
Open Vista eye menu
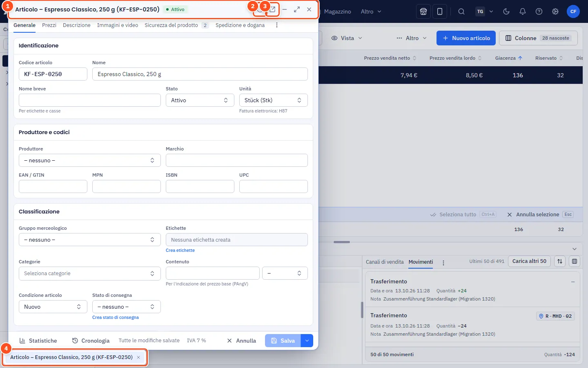[347, 38]
